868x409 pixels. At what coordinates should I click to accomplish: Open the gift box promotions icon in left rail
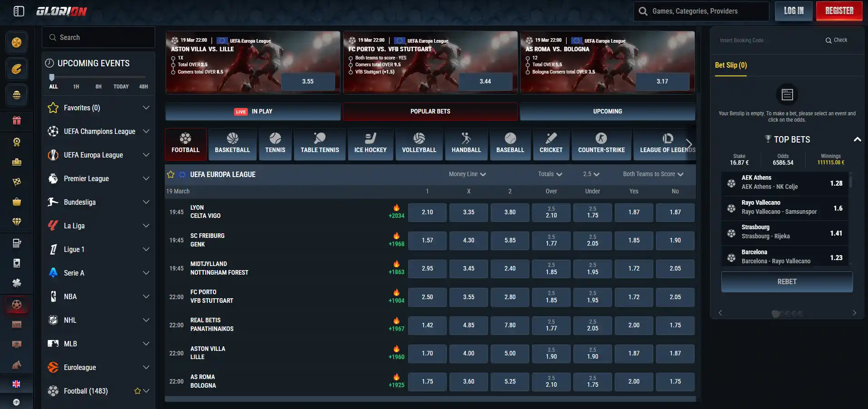click(x=17, y=120)
